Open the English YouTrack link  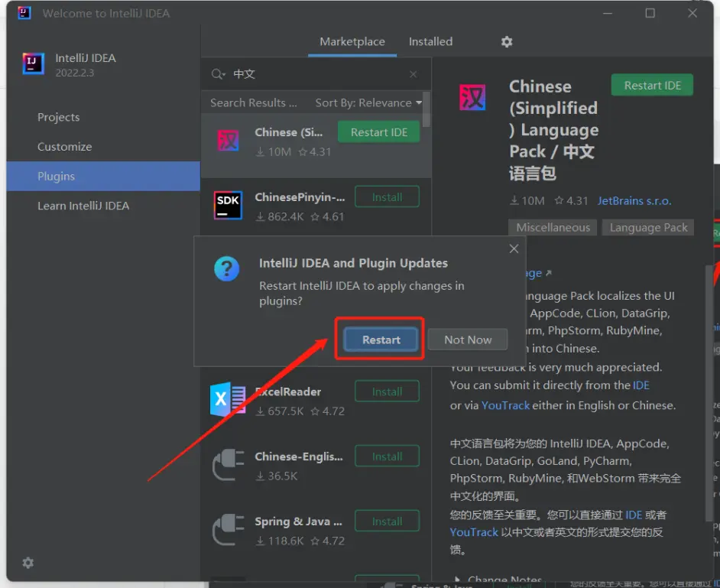coord(505,405)
